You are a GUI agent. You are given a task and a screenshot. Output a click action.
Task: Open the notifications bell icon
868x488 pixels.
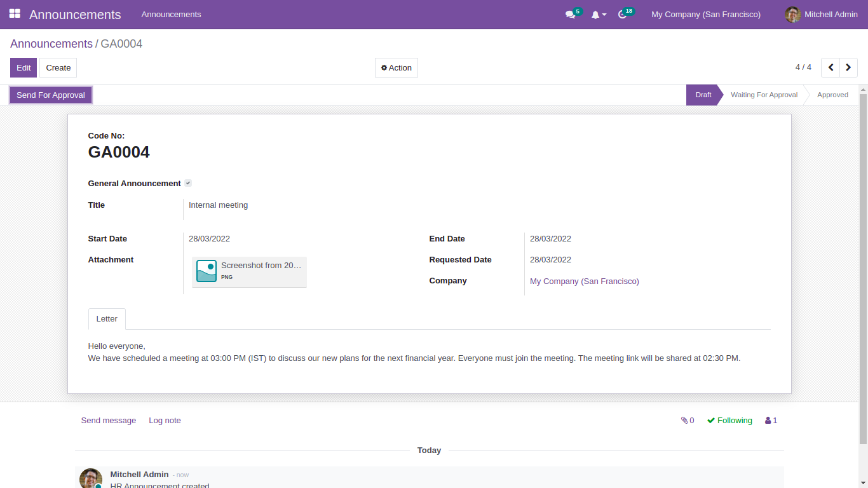pos(596,14)
